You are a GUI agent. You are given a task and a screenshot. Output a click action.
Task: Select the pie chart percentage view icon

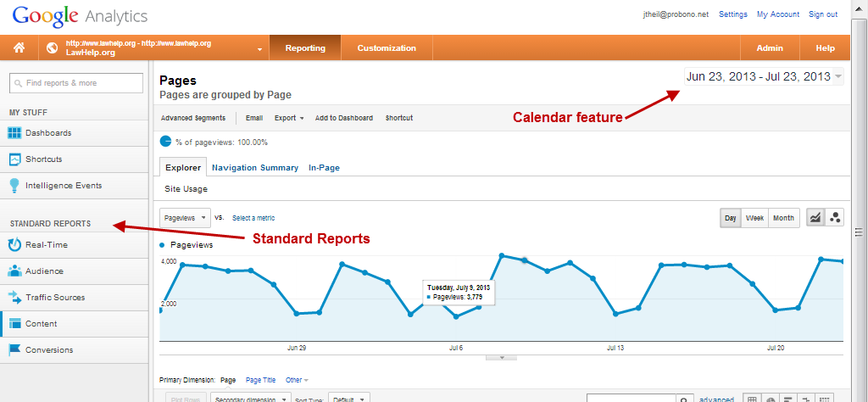770,399
